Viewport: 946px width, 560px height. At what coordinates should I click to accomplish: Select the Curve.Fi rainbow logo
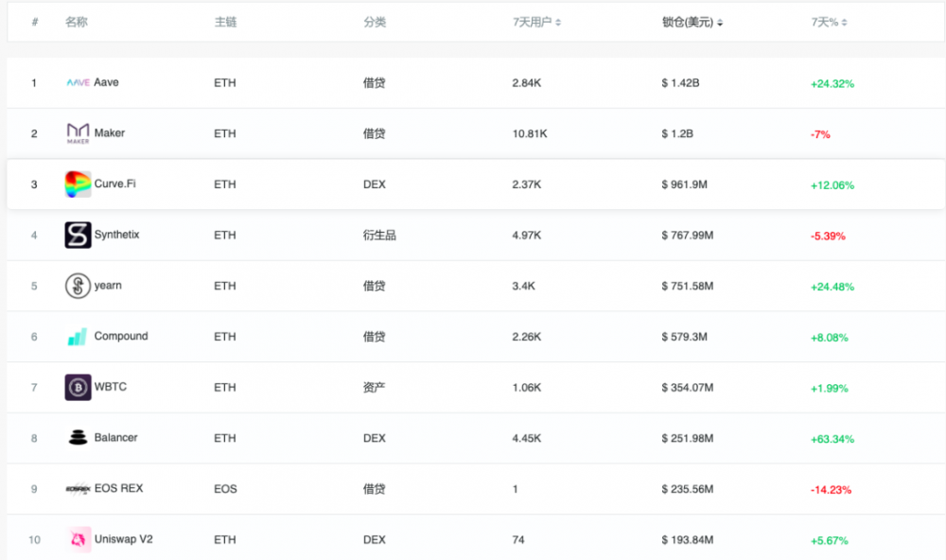click(77, 184)
